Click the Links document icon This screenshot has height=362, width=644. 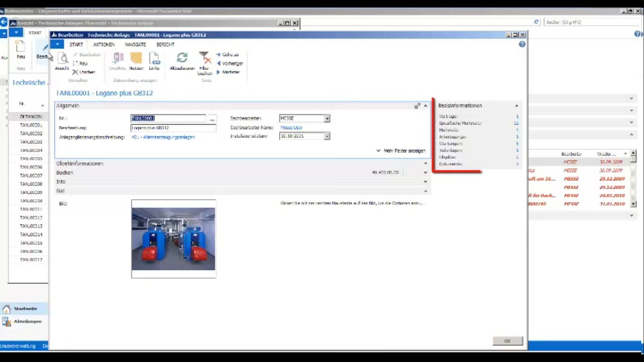coord(154,60)
